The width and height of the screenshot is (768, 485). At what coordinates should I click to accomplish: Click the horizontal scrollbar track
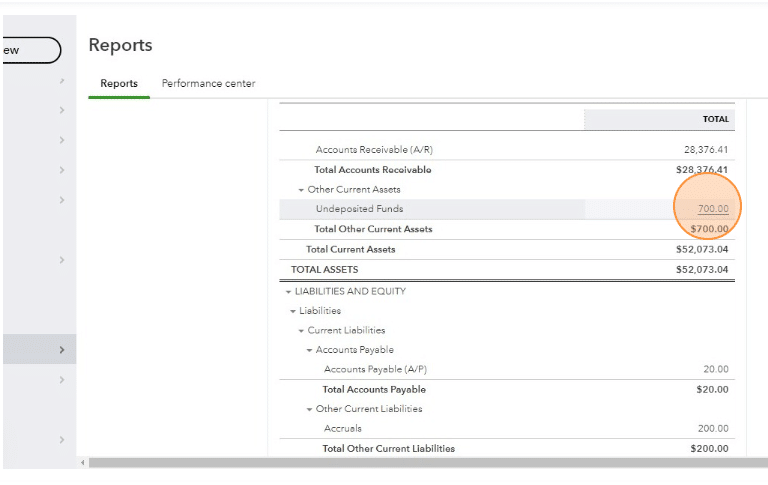coord(428,462)
